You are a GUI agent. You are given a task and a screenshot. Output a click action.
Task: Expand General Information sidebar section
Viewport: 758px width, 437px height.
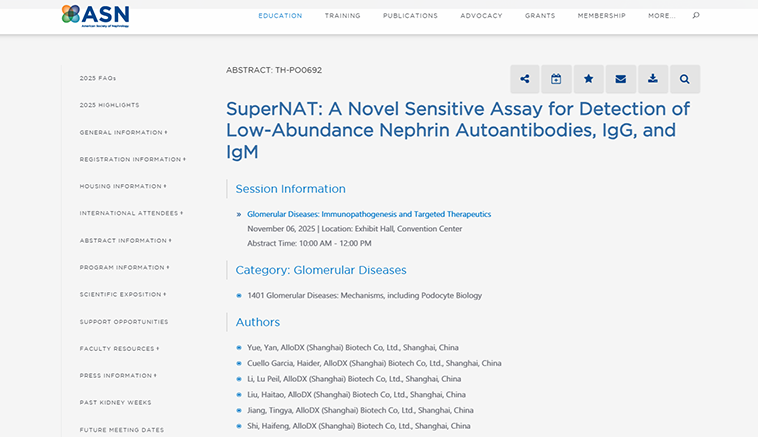[123, 132]
